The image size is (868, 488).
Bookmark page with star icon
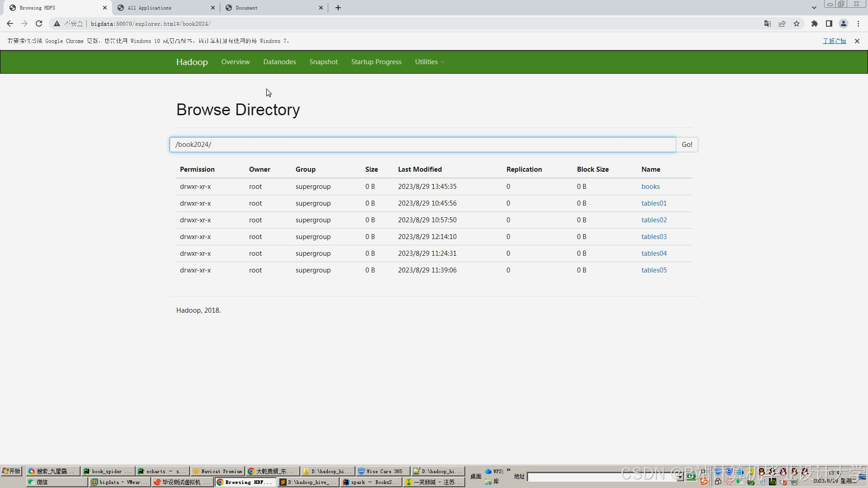(x=797, y=23)
